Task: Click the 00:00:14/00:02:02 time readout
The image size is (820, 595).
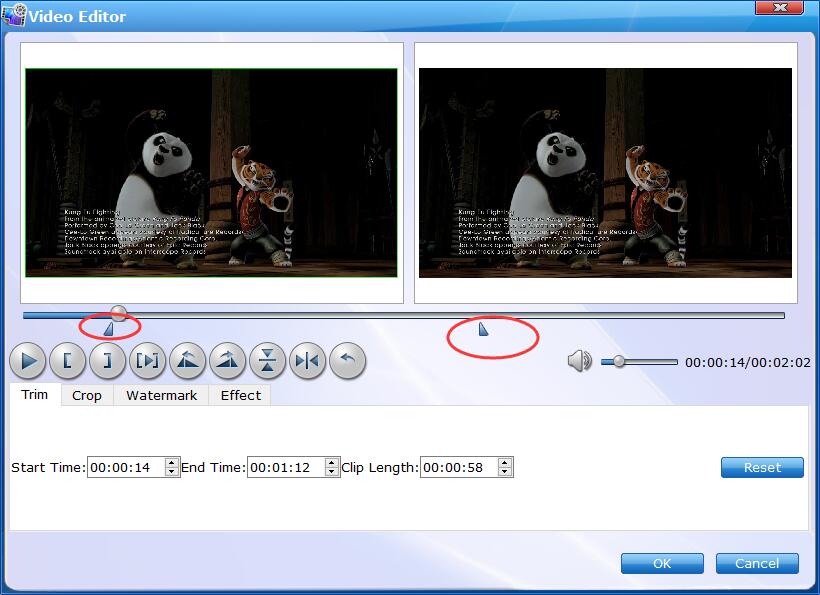Action: pyautogui.click(x=748, y=362)
